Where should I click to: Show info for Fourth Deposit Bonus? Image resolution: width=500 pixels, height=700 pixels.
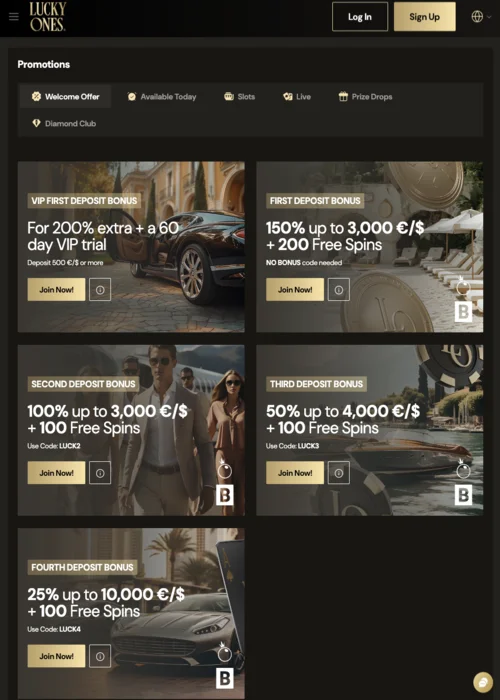100,656
